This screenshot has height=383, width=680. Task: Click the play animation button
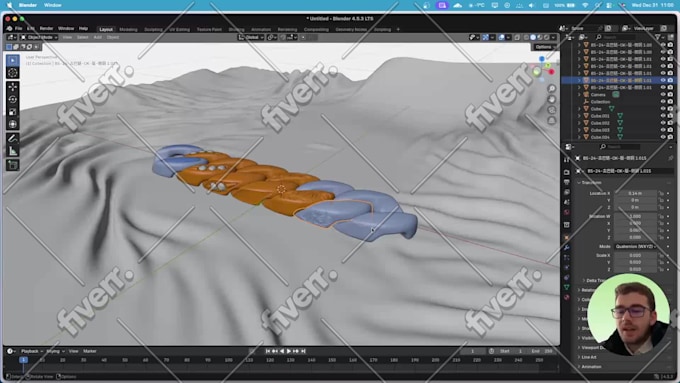click(289, 351)
